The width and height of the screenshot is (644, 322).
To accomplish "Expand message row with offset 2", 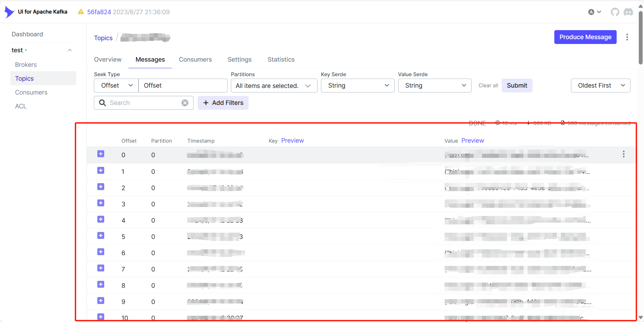I will tap(101, 187).
